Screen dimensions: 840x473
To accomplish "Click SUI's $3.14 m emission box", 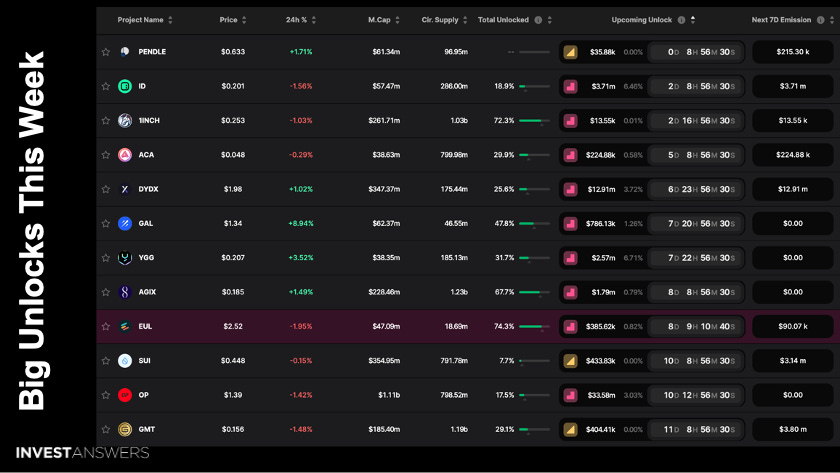I will pyautogui.click(x=793, y=361).
